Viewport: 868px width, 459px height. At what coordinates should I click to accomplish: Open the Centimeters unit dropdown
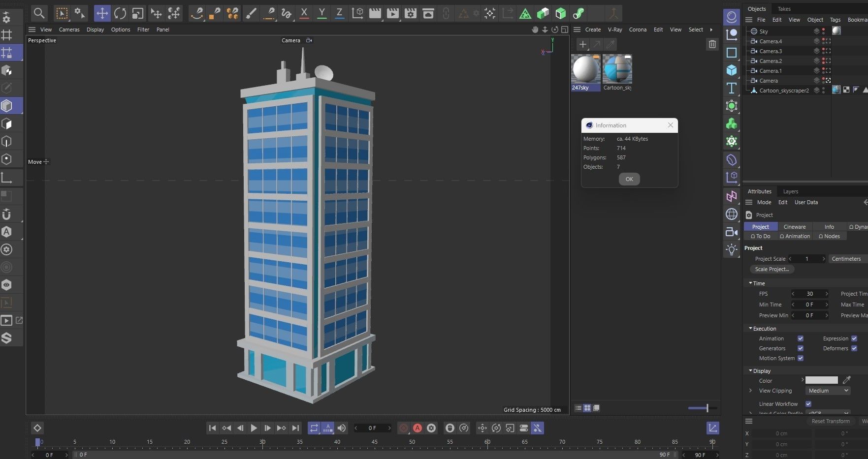(847, 259)
